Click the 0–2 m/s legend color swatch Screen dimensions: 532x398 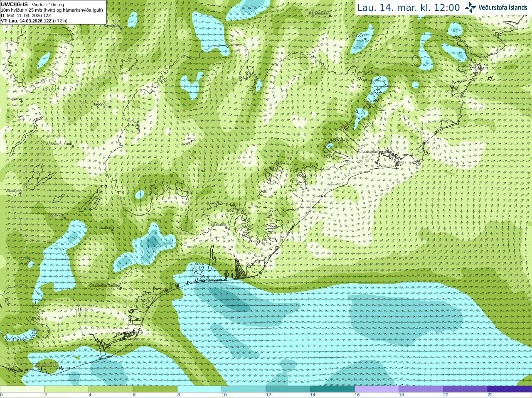click(22, 389)
